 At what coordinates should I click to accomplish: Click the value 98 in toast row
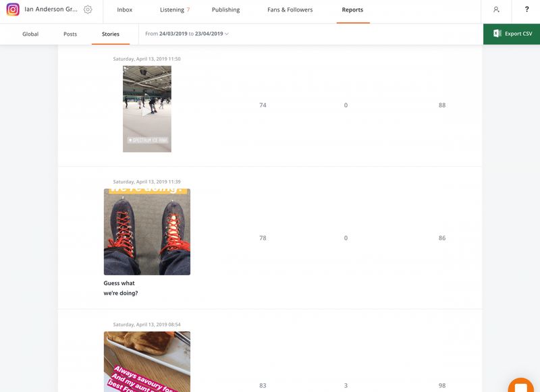click(442, 386)
